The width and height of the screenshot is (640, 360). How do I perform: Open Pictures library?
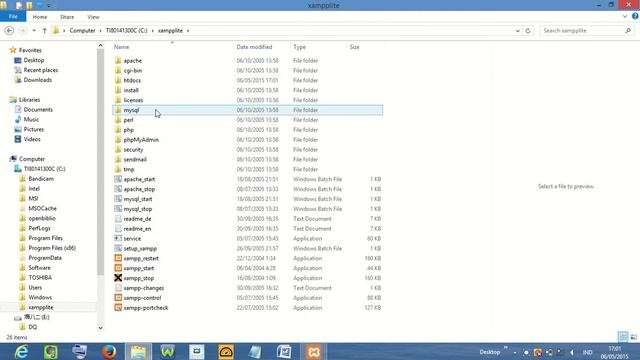click(33, 129)
